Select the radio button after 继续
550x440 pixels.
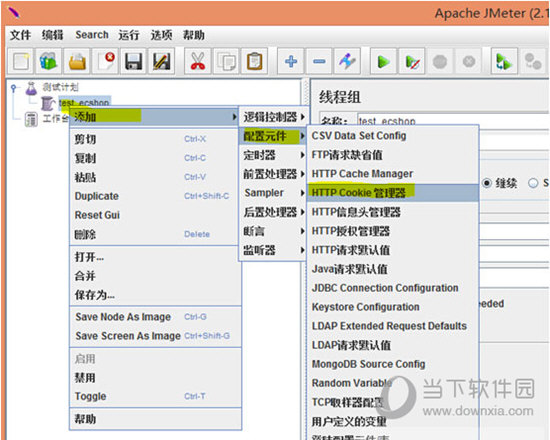533,183
